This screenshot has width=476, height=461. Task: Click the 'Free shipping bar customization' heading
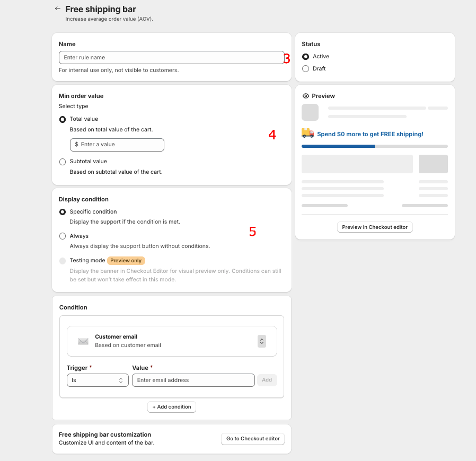(105, 435)
